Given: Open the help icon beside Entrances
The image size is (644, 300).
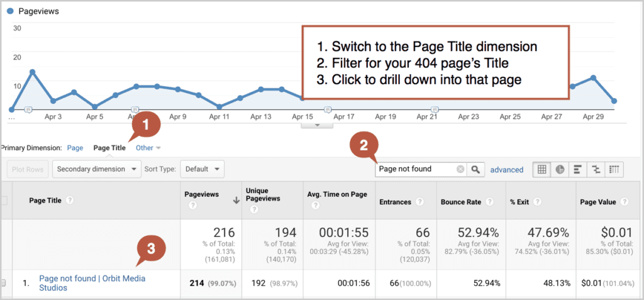Looking at the screenshot, I should (x=419, y=202).
